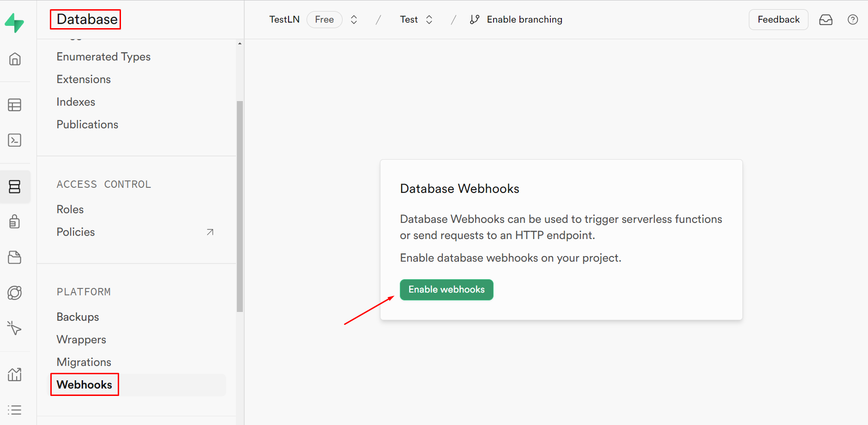The width and height of the screenshot is (868, 425).
Task: Open the Free plan selector
Action: coord(325,19)
